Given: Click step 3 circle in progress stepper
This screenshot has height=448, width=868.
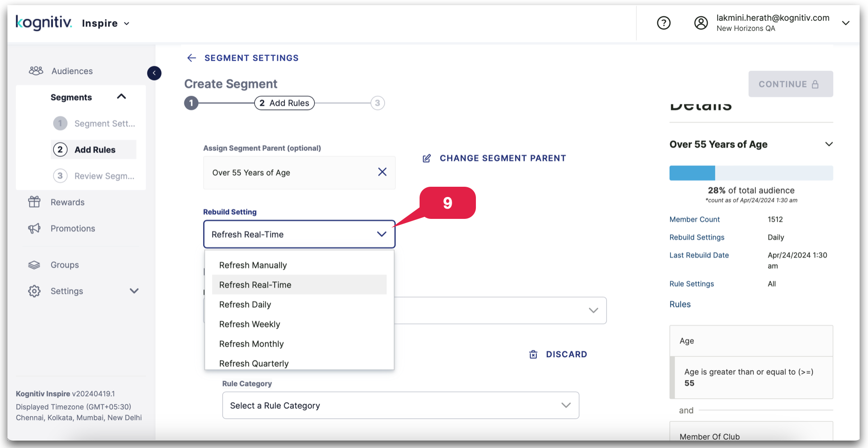Looking at the screenshot, I should pyautogui.click(x=378, y=103).
